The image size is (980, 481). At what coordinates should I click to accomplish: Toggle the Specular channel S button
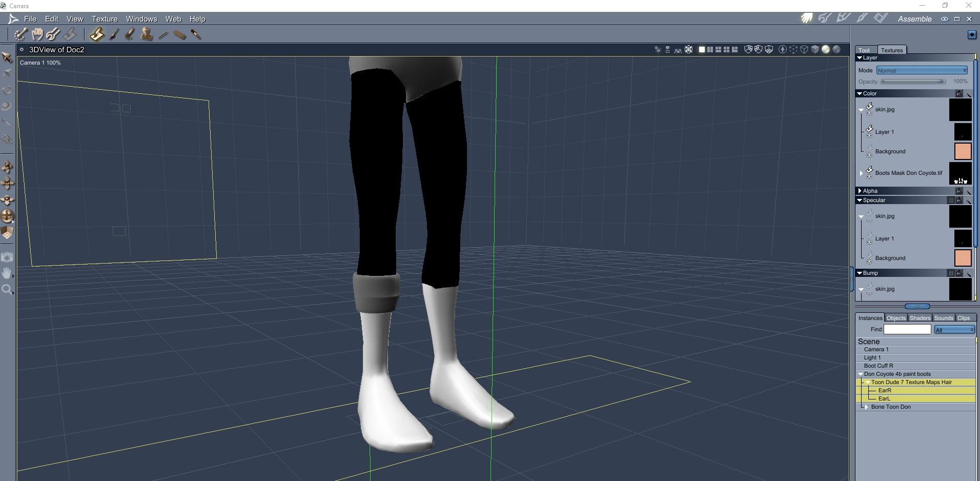tap(951, 201)
